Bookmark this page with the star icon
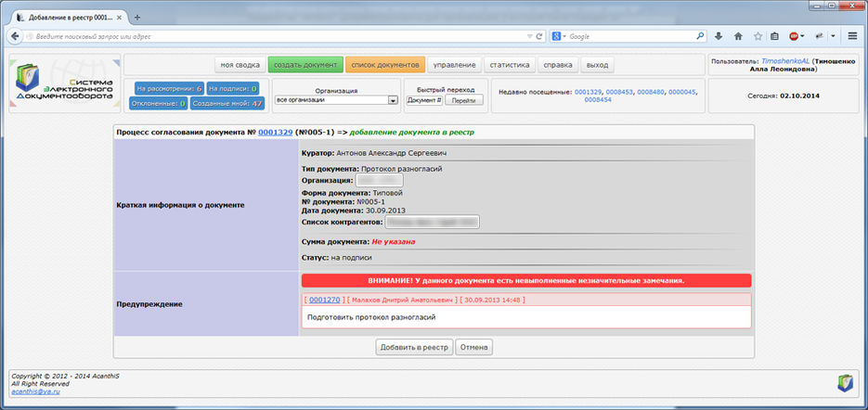Viewport: 868px width, 410px height. (x=758, y=36)
